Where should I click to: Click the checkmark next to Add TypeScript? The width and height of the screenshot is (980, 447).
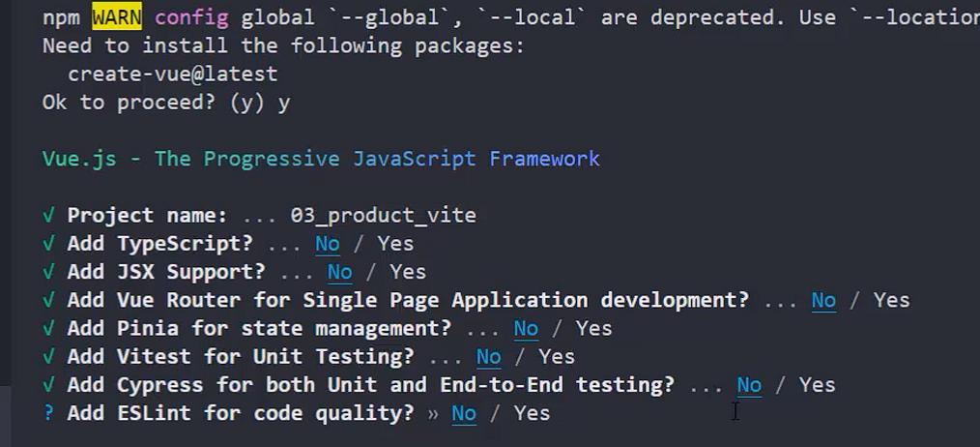(x=49, y=244)
